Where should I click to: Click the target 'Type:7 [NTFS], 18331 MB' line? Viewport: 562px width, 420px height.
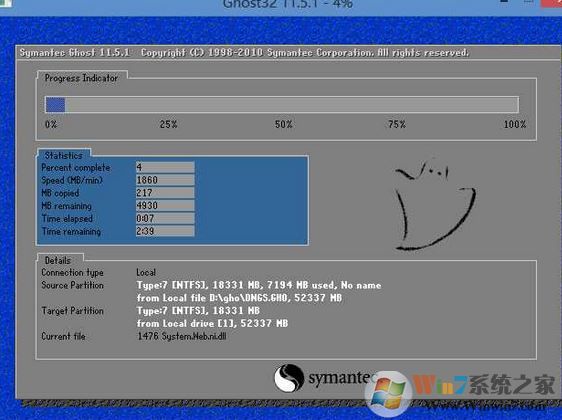point(198,310)
